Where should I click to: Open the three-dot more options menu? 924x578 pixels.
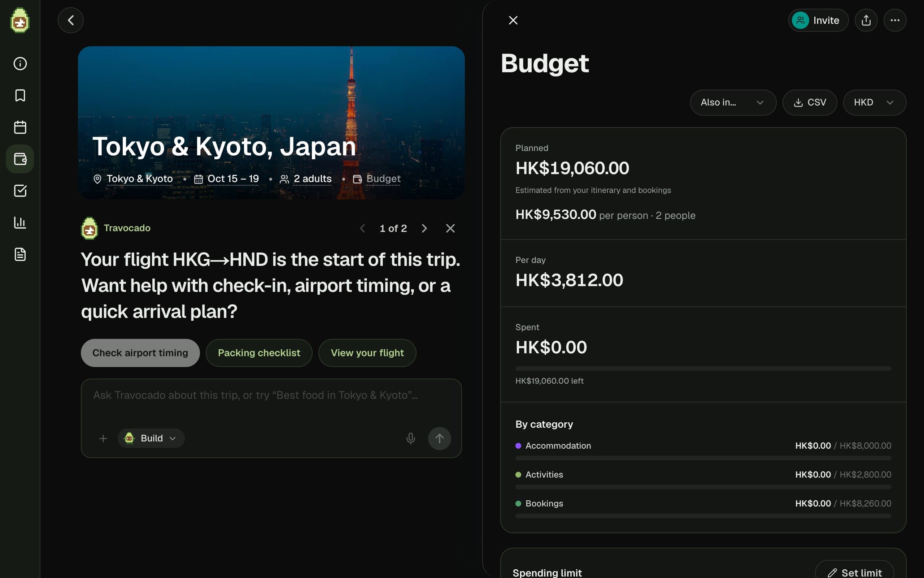pos(895,20)
